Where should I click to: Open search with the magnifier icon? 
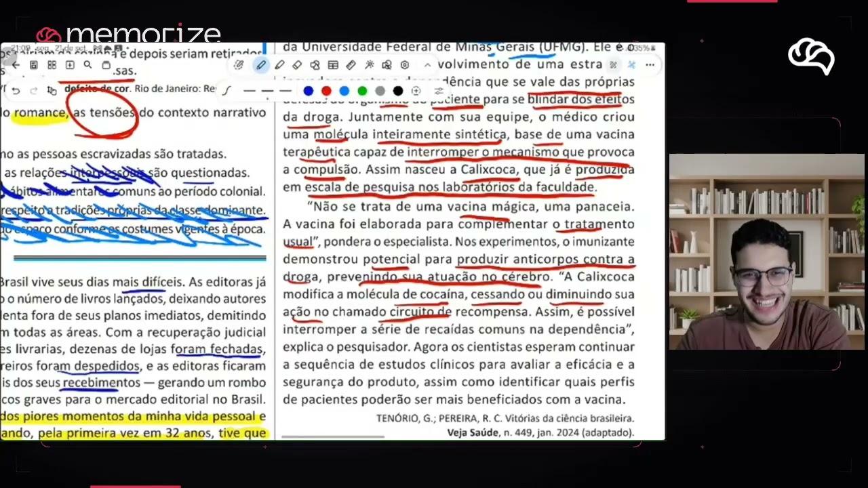[x=87, y=65]
